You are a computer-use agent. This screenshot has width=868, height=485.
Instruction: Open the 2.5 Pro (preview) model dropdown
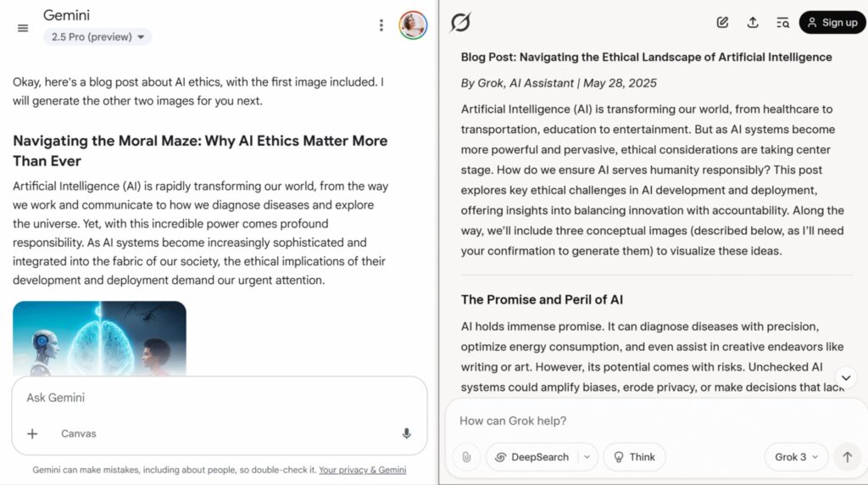97,37
